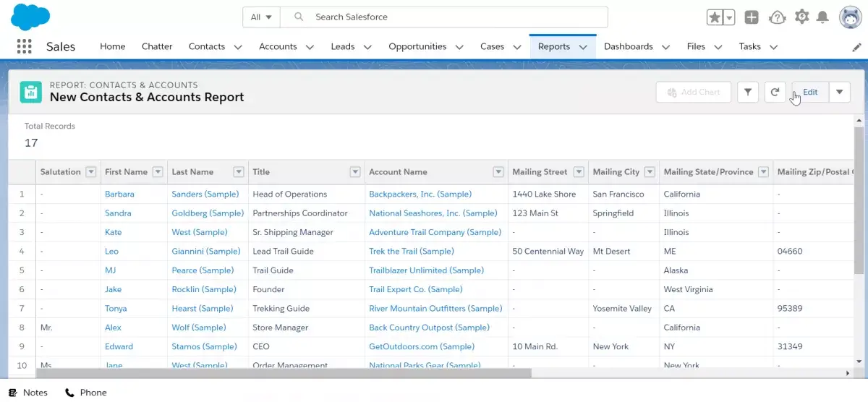
Task: Open the Goldberg (Sample) link
Action: point(208,213)
